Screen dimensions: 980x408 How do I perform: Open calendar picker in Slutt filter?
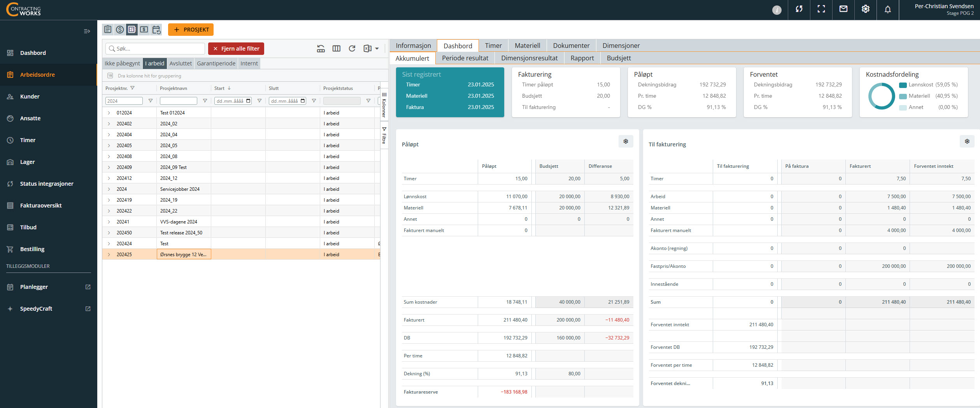(x=303, y=101)
